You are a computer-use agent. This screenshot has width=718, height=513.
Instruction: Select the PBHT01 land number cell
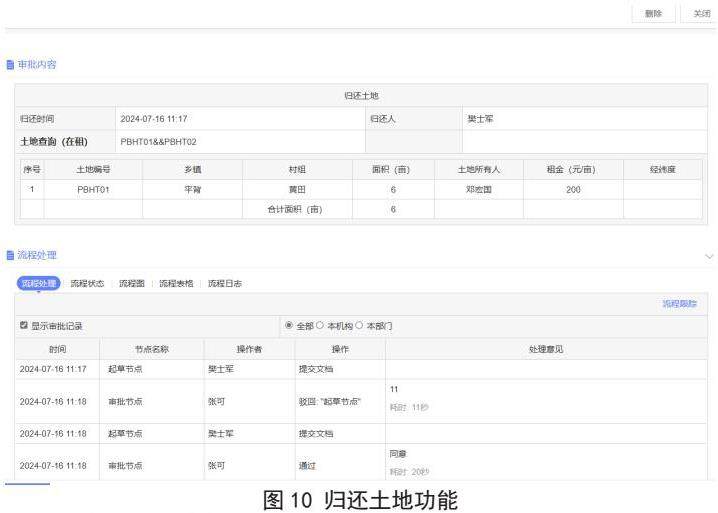click(93, 189)
